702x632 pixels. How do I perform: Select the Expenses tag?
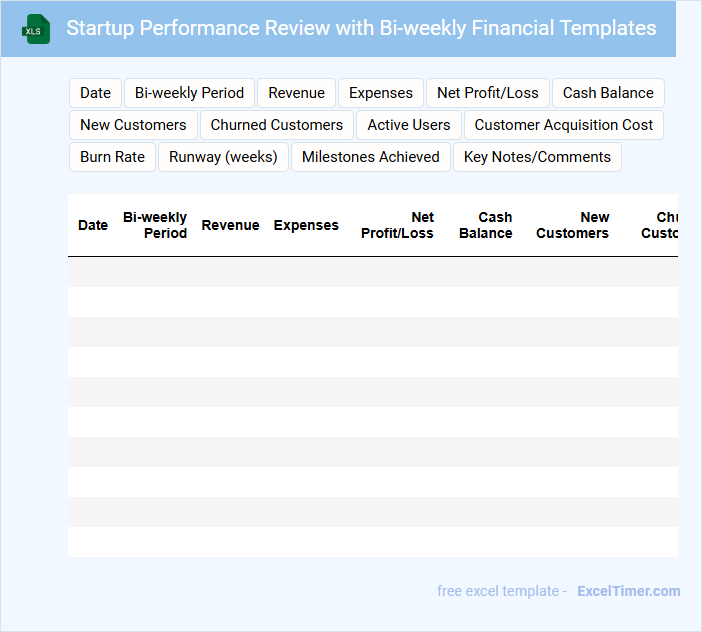tap(381, 93)
